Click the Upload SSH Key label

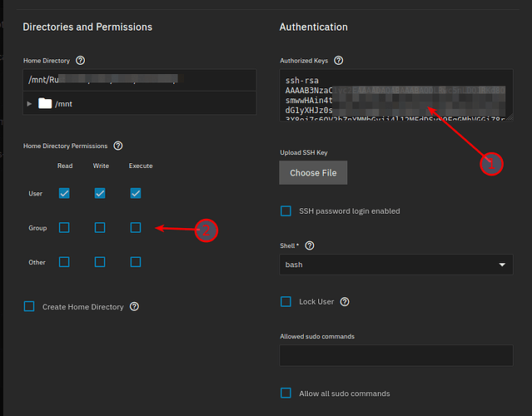pyautogui.click(x=304, y=152)
